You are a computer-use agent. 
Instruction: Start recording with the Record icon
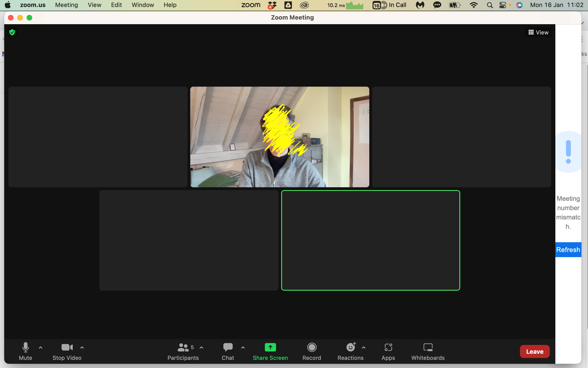point(311,347)
